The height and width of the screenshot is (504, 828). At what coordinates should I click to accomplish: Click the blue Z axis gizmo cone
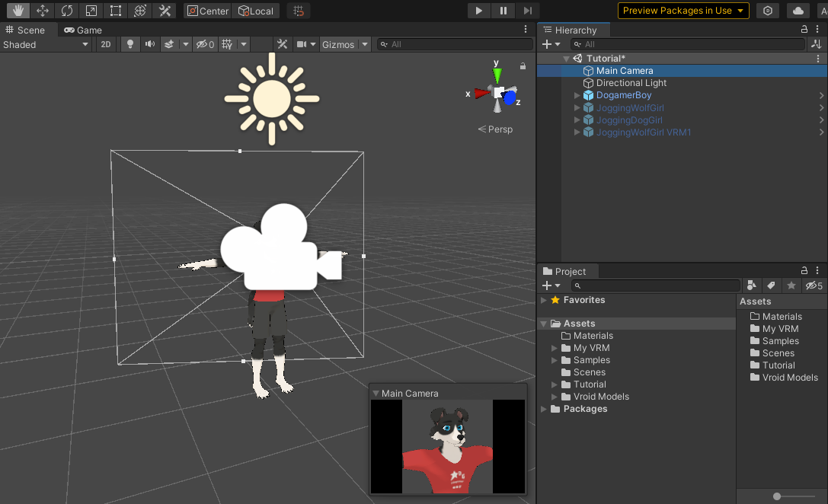[x=510, y=97]
